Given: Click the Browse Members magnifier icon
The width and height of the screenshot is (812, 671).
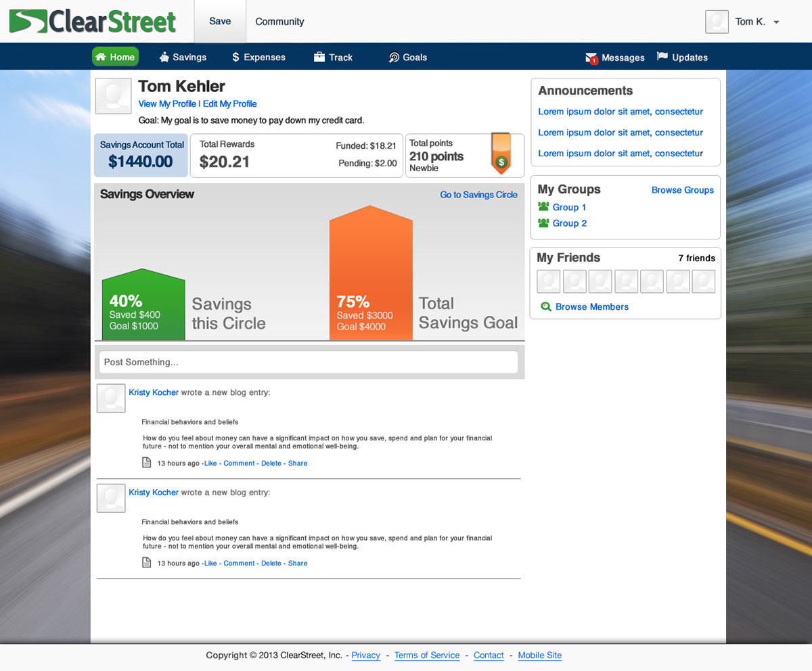Looking at the screenshot, I should click(546, 307).
